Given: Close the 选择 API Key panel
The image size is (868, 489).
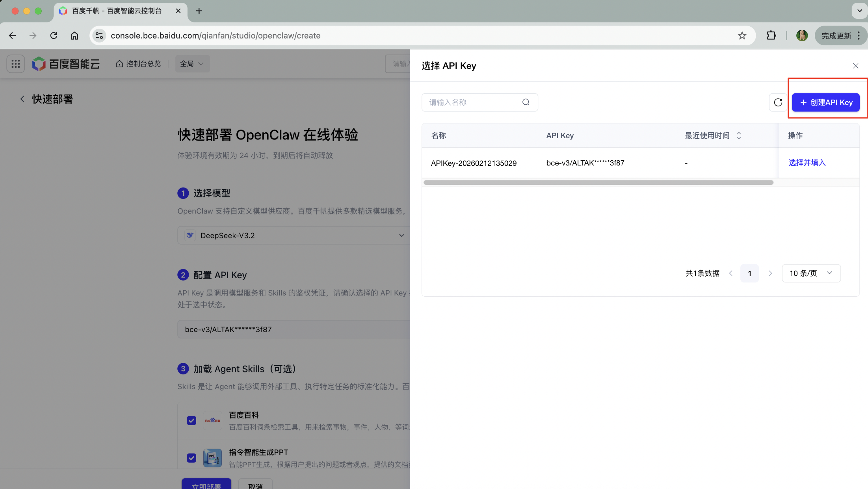Looking at the screenshot, I should coord(855,66).
